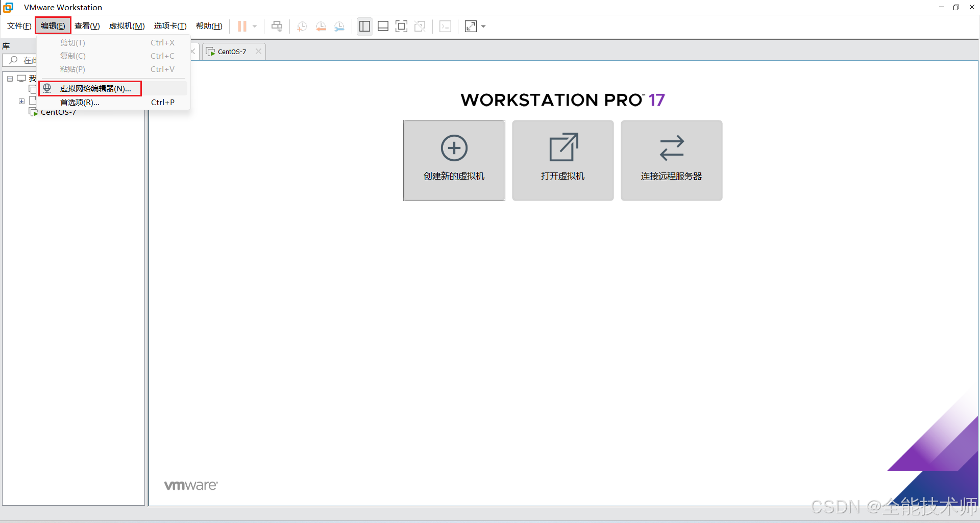
Task: Click the 编辑(E) menu
Action: pyautogui.click(x=53, y=26)
